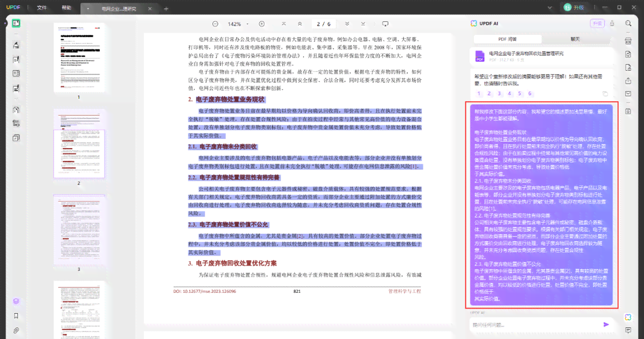This screenshot has height=339, width=644.
Task: Jump to last page arrow
Action: [362, 24]
